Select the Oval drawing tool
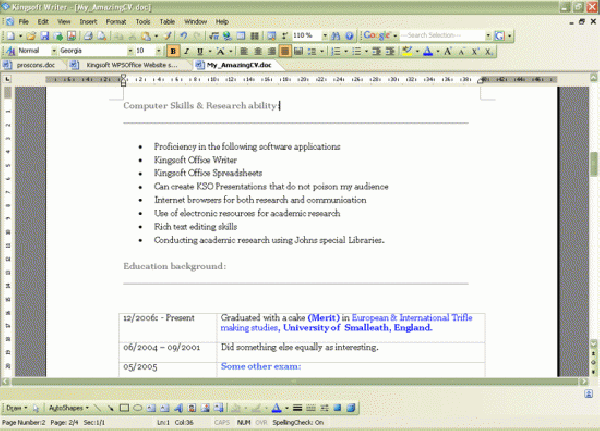The image size is (600, 431). 137,408
